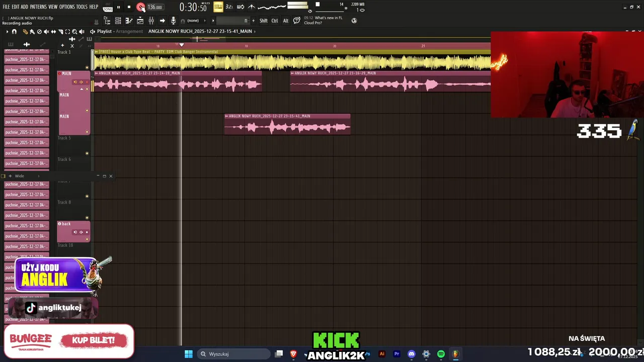Image resolution: width=644 pixels, height=362 pixels.
Task: Toggle PAT/SONG mode switch
Action: 108,8
